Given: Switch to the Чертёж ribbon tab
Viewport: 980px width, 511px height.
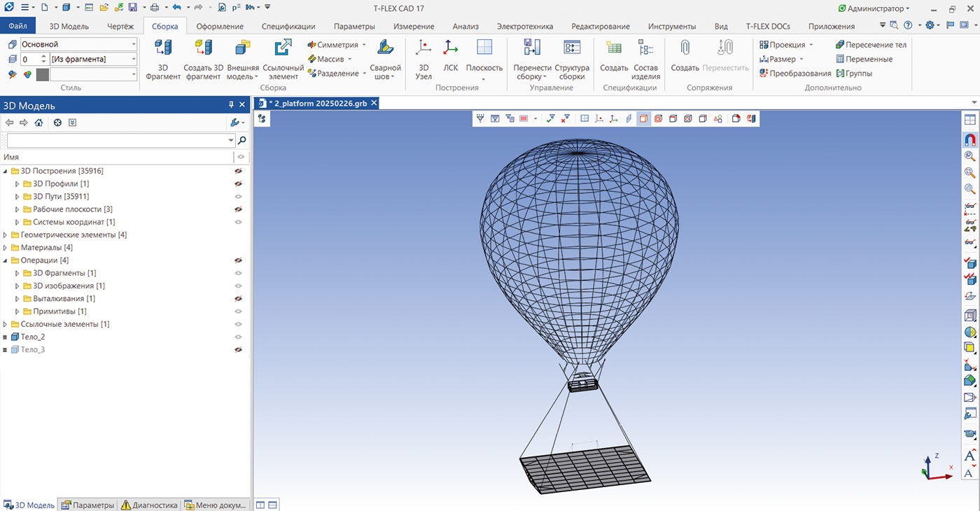Looking at the screenshot, I should 120,27.
